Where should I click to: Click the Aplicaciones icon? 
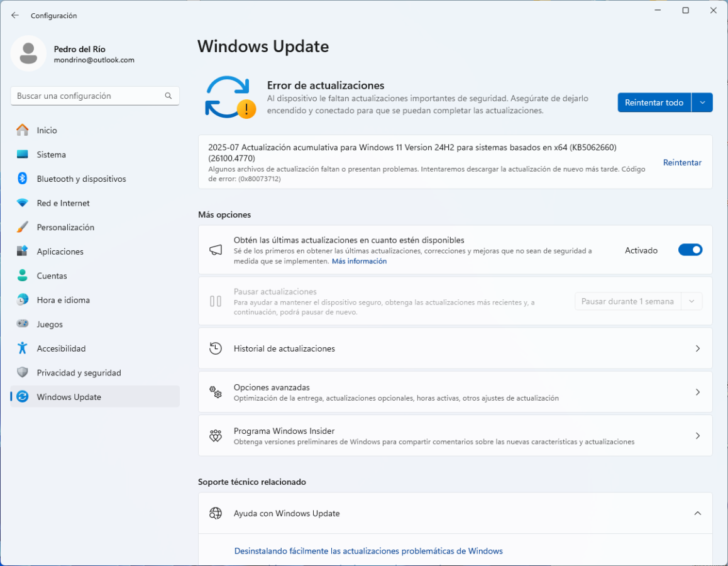point(22,251)
